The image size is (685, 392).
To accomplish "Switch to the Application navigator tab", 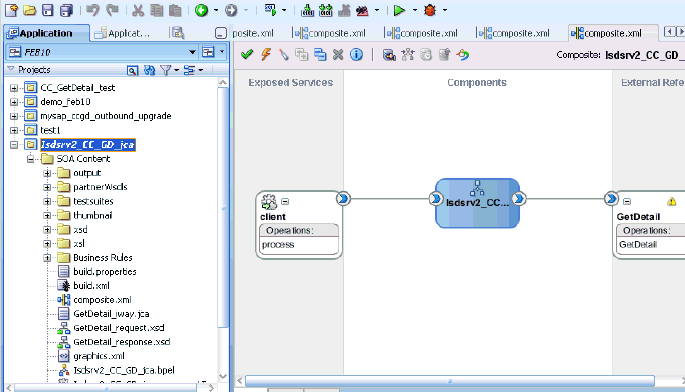I will [46, 33].
